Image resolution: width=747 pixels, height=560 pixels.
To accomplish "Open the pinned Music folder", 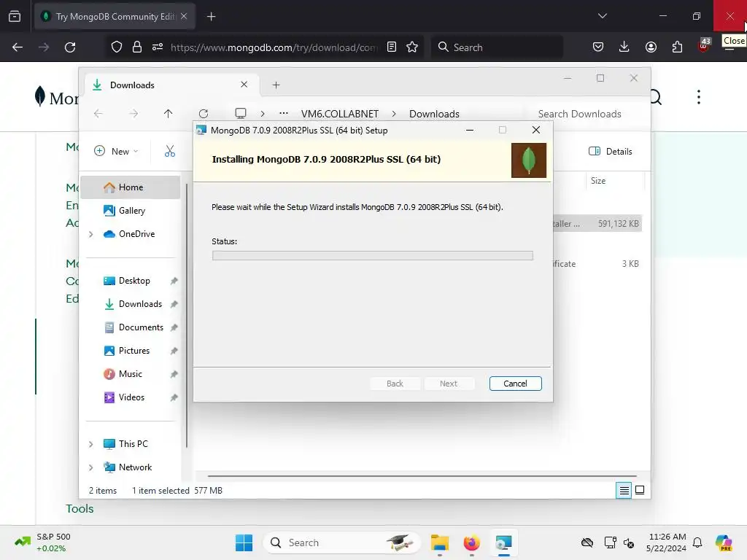I will (x=130, y=374).
